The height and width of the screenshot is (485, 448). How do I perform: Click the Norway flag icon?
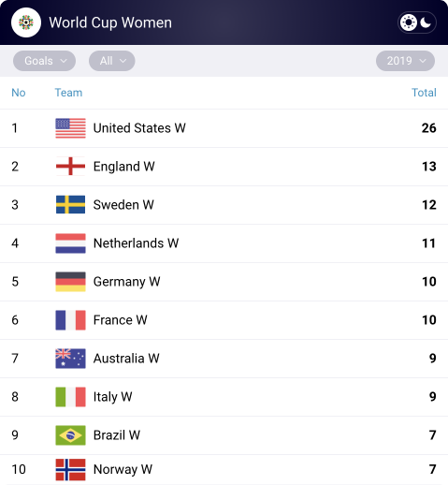pos(70,469)
